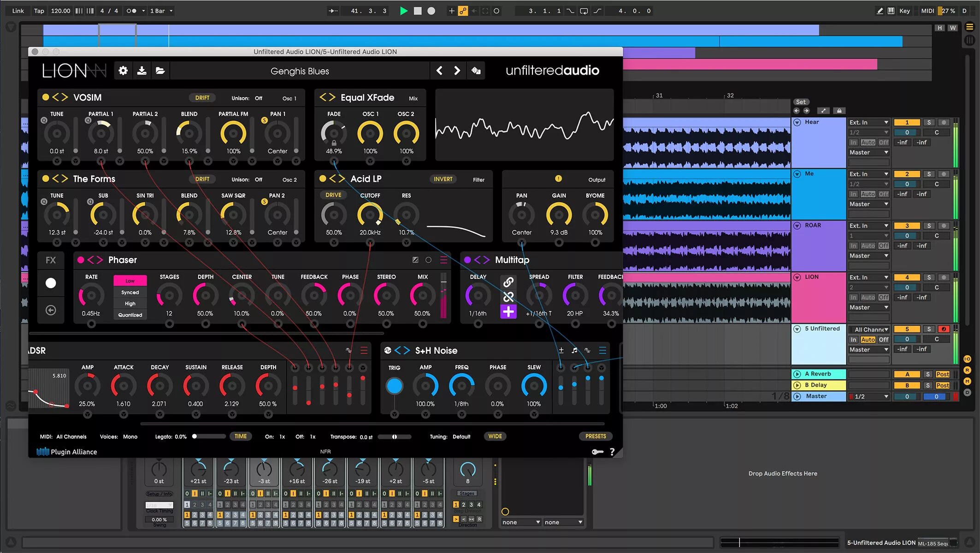Go to previous preset arrow

click(x=439, y=71)
